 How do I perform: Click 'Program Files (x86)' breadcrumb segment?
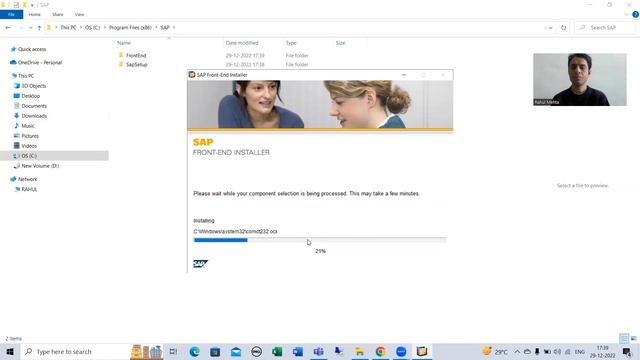click(130, 27)
